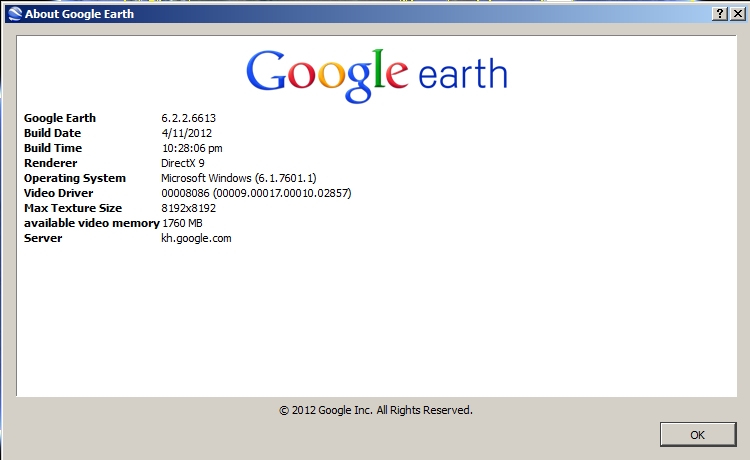Close the About Google Earth dialog
The width and height of the screenshot is (750, 460).
pyautogui.click(x=738, y=14)
